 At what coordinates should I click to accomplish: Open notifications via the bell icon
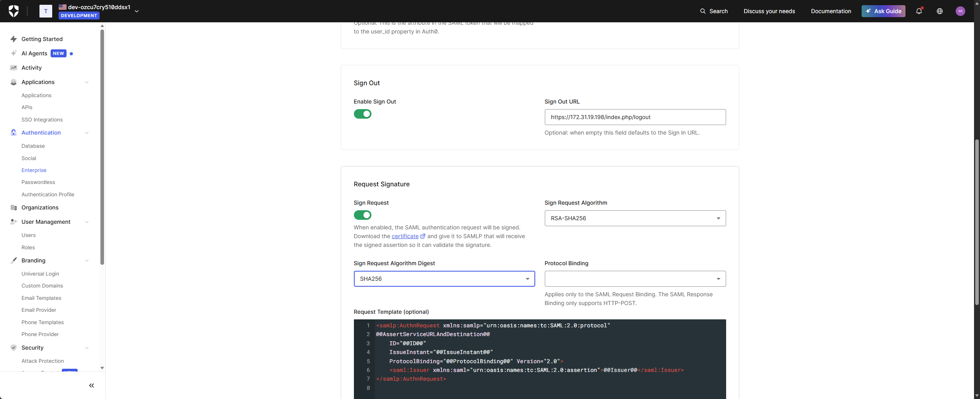919,11
